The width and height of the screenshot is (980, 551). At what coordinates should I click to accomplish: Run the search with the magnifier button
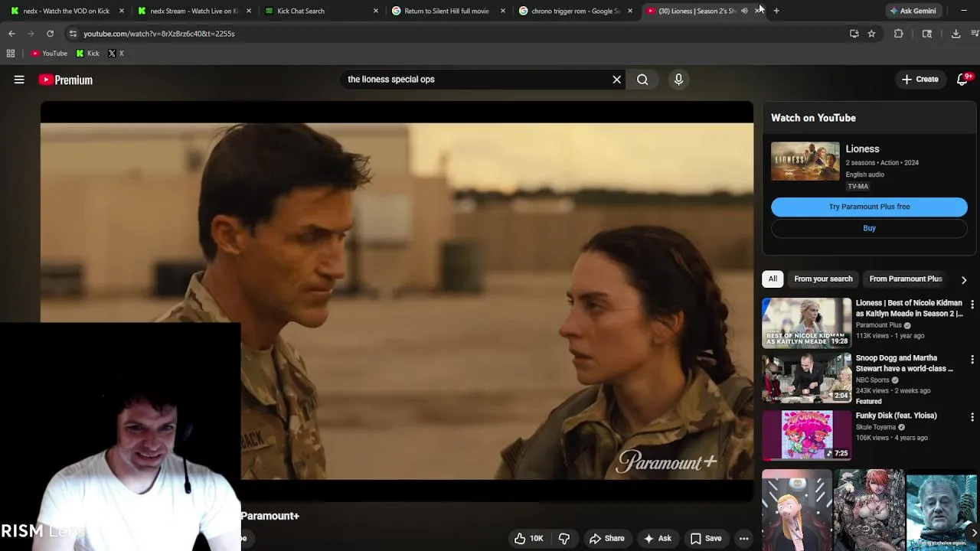tap(642, 80)
